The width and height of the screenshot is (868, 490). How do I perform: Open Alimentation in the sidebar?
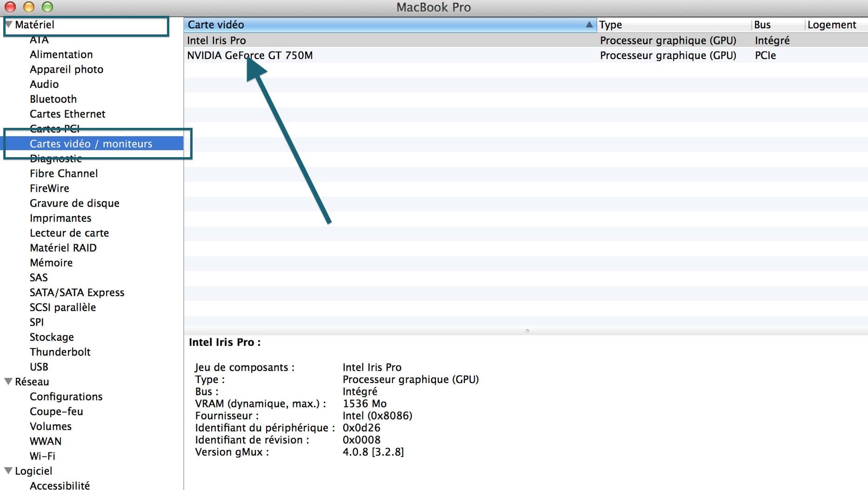click(x=61, y=54)
